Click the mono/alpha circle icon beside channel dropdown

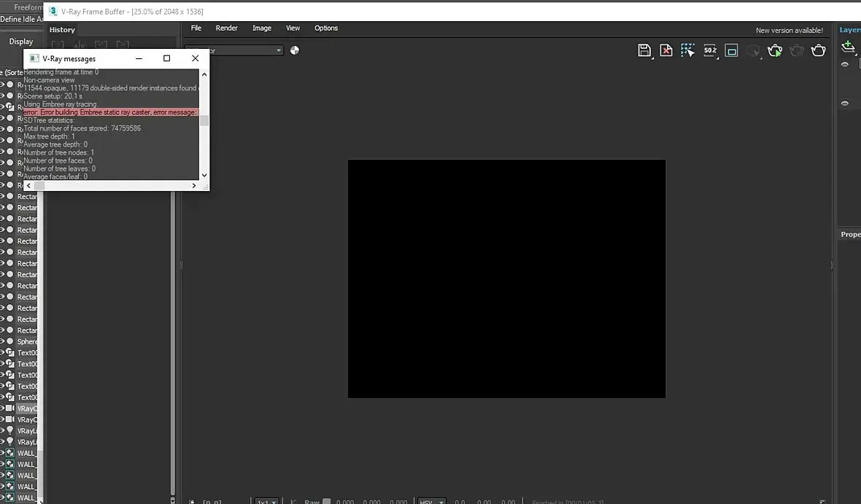pos(295,50)
